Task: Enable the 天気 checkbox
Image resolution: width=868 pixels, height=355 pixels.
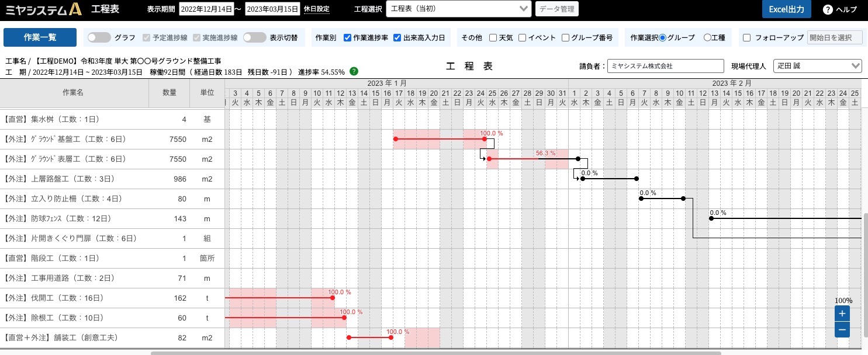Action: pos(493,37)
